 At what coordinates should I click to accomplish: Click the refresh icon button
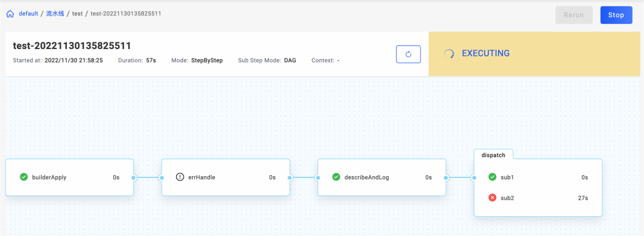coord(408,54)
